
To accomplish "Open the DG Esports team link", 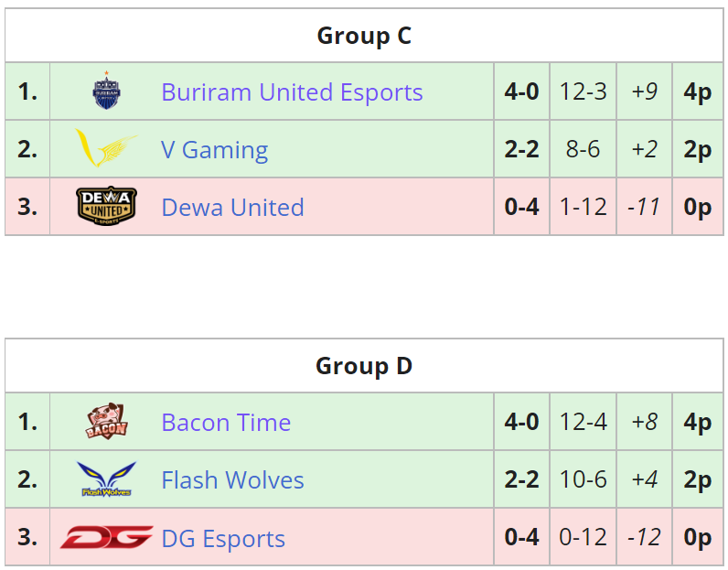I will (223, 538).
